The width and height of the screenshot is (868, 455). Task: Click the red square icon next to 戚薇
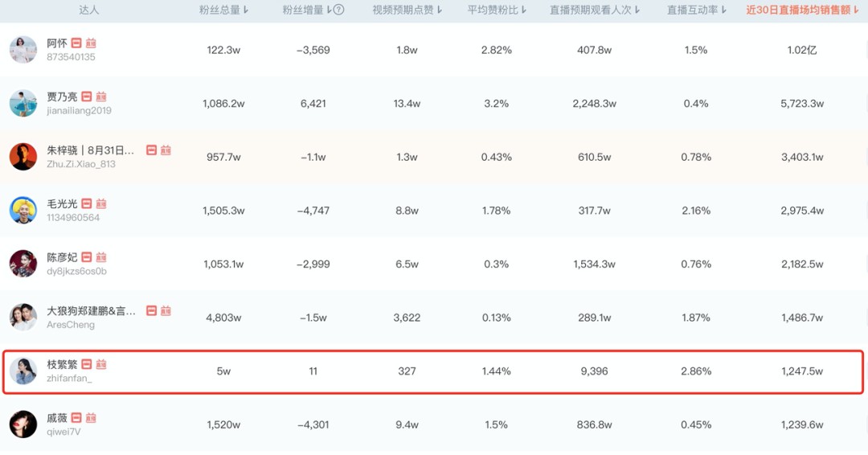76,418
